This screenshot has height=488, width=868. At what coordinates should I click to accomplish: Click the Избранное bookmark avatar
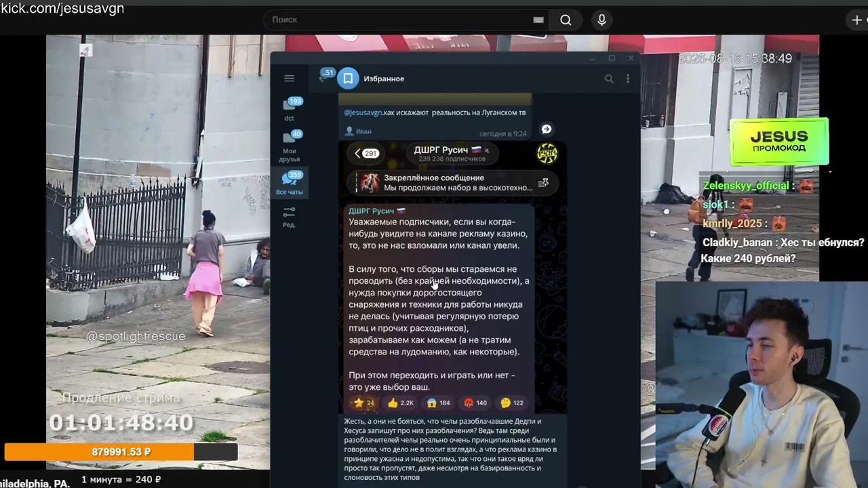(x=348, y=79)
